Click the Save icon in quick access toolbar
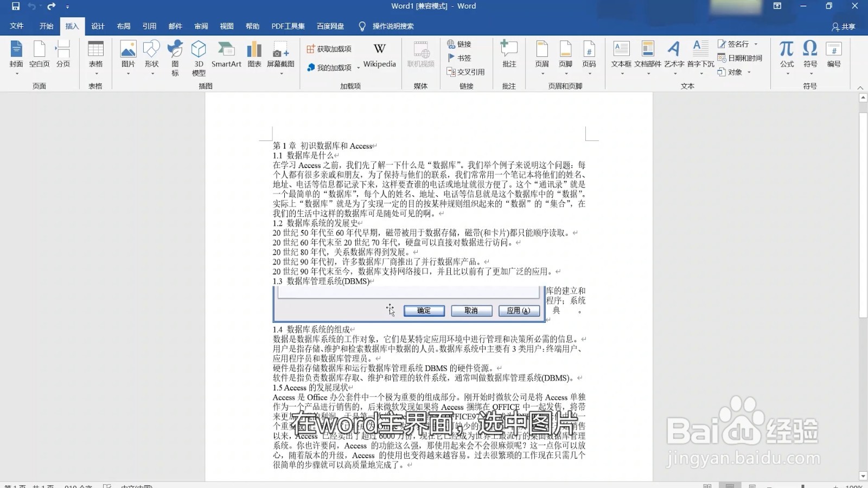The width and height of the screenshot is (868, 488). pyautogui.click(x=15, y=6)
